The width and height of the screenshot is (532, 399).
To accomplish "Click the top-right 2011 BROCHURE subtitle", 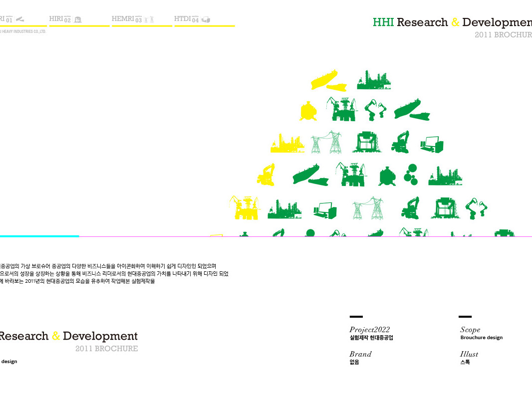I will pos(503,34).
